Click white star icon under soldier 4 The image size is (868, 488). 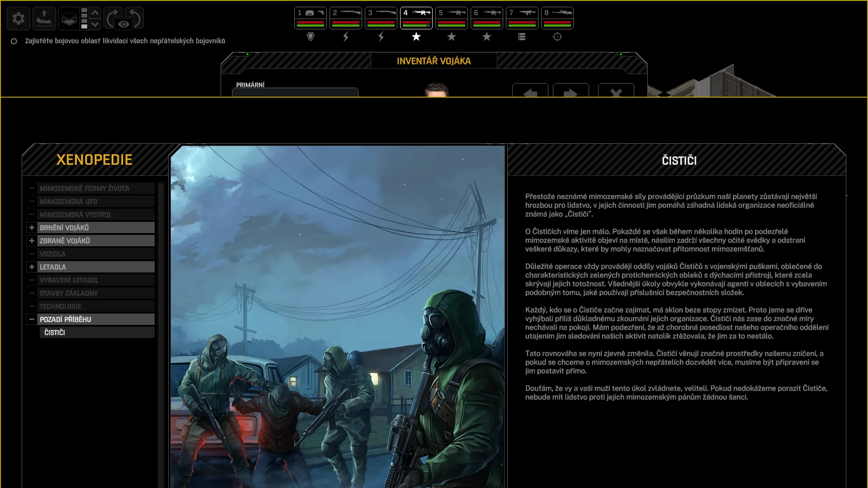[416, 37]
